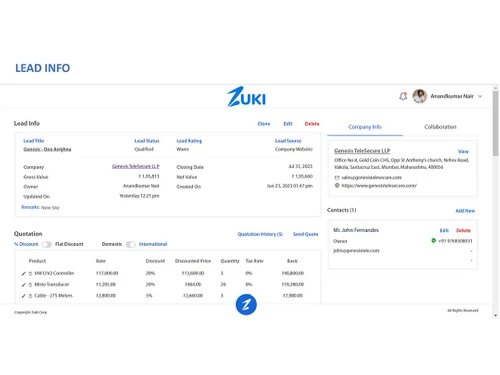Open Anandkumar Nair profile avatar

pyautogui.click(x=420, y=96)
